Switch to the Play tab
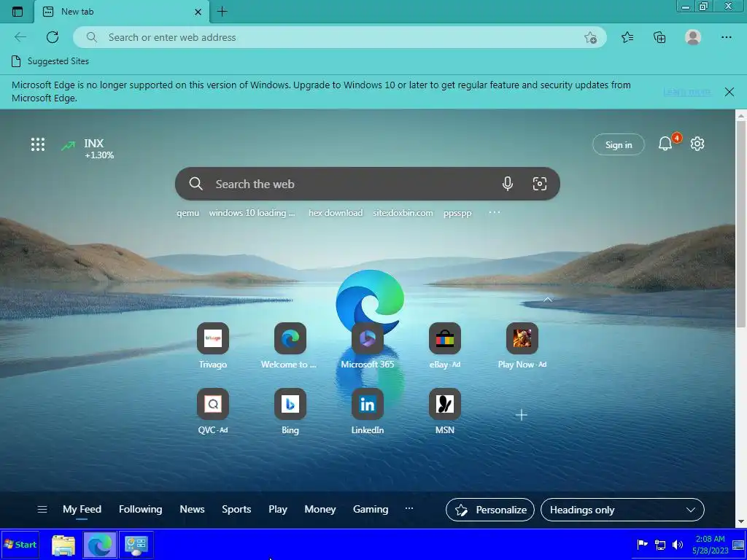The width and height of the screenshot is (747, 560). pyautogui.click(x=278, y=510)
